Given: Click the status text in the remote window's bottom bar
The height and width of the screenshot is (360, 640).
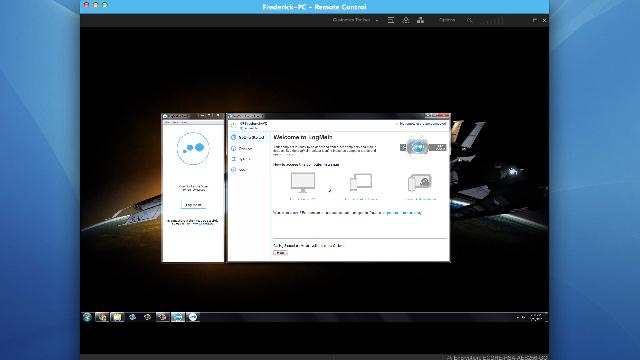Looking at the screenshot, I should pyautogui.click(x=496, y=358).
